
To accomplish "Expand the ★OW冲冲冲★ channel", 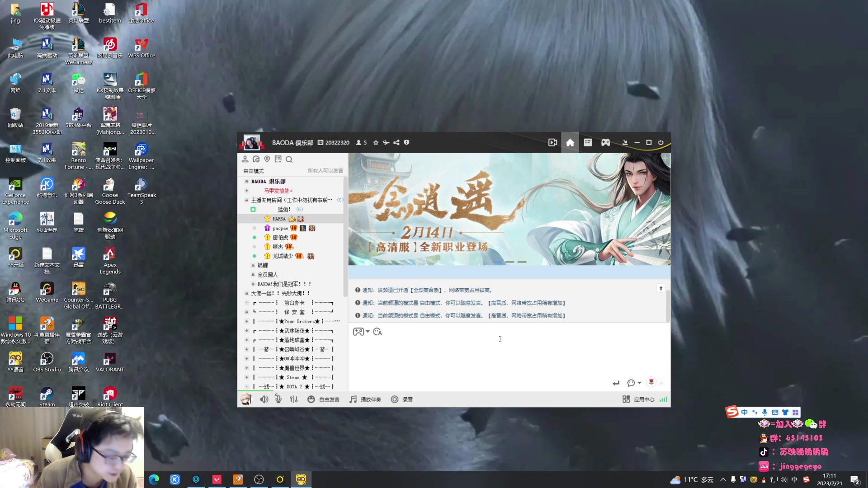I will pos(247,359).
